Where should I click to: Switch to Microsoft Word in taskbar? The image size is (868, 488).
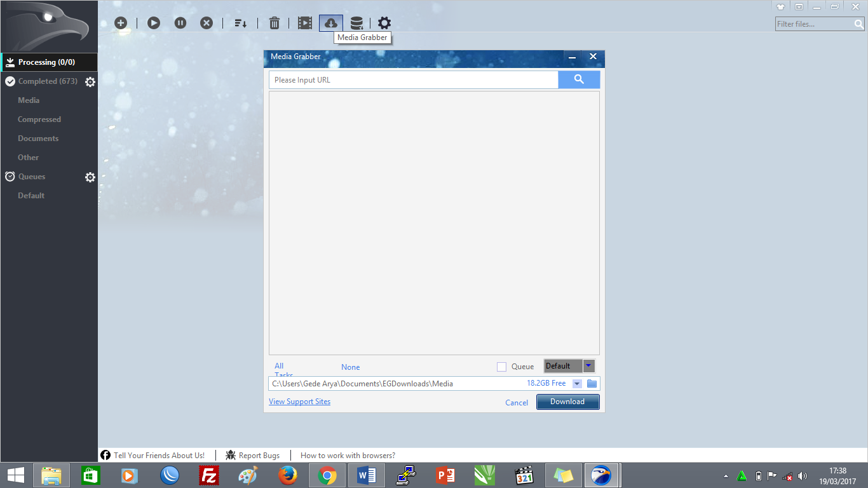tap(367, 475)
